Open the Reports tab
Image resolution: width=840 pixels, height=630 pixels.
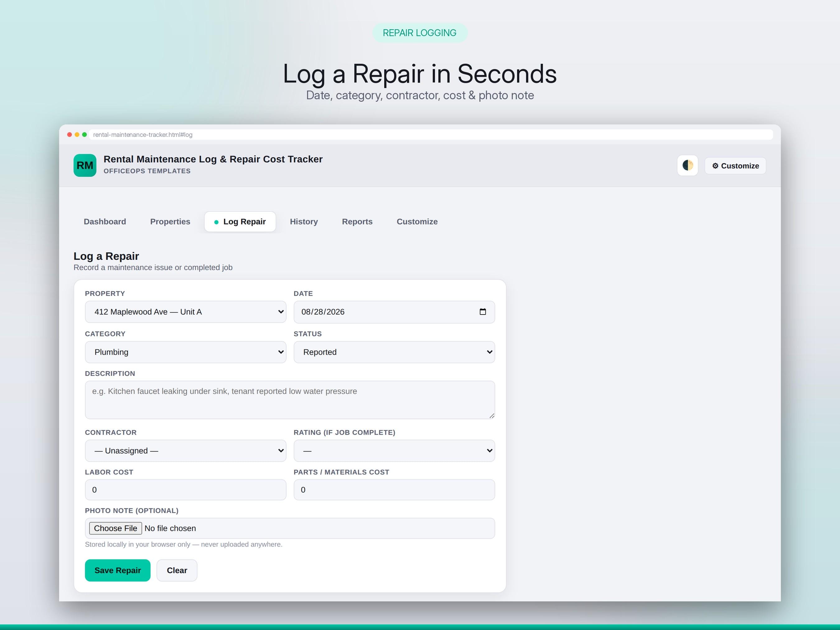[x=357, y=222]
